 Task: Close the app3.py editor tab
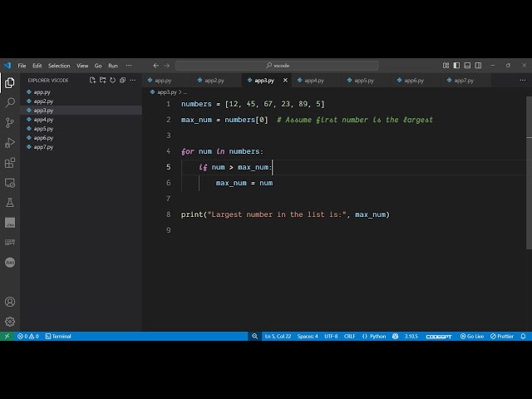point(285,81)
